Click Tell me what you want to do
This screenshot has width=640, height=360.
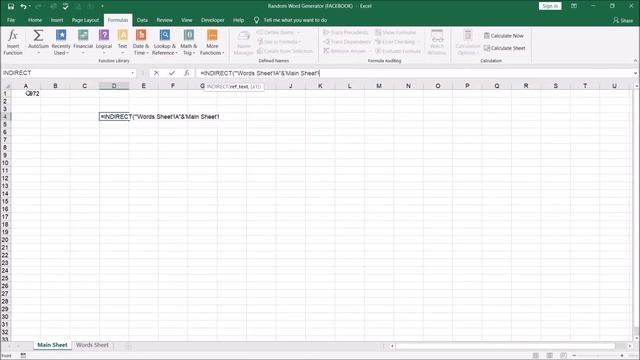[x=290, y=20]
